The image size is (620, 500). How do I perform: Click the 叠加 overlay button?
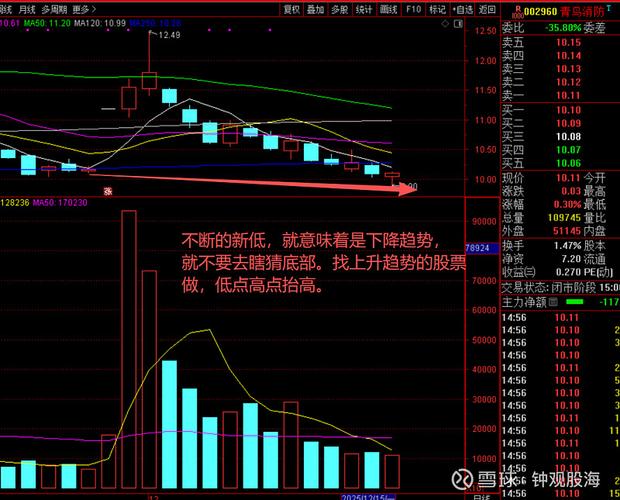pos(316,9)
